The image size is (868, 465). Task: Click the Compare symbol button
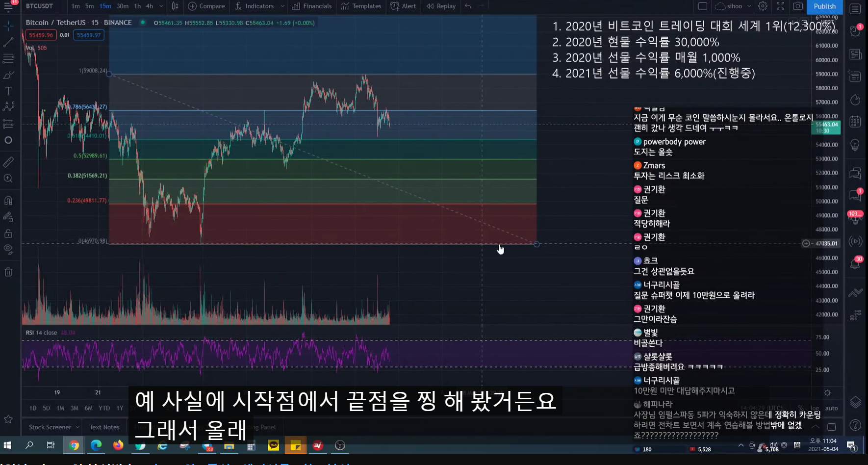206,6
